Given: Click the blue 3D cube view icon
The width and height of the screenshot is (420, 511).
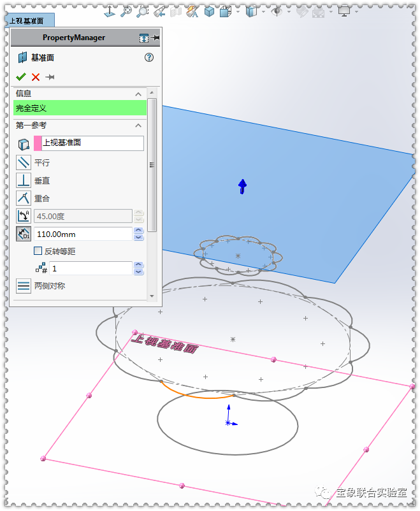Looking at the screenshot, I should point(209,11).
